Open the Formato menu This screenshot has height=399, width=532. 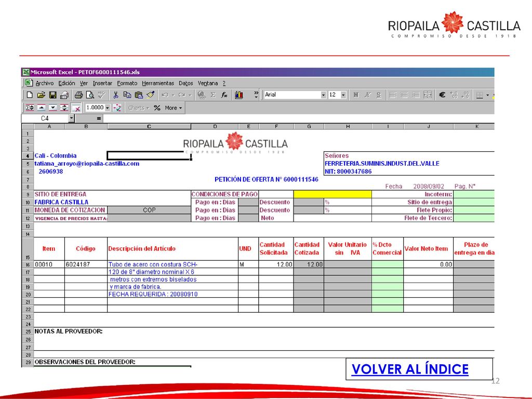pyautogui.click(x=127, y=83)
